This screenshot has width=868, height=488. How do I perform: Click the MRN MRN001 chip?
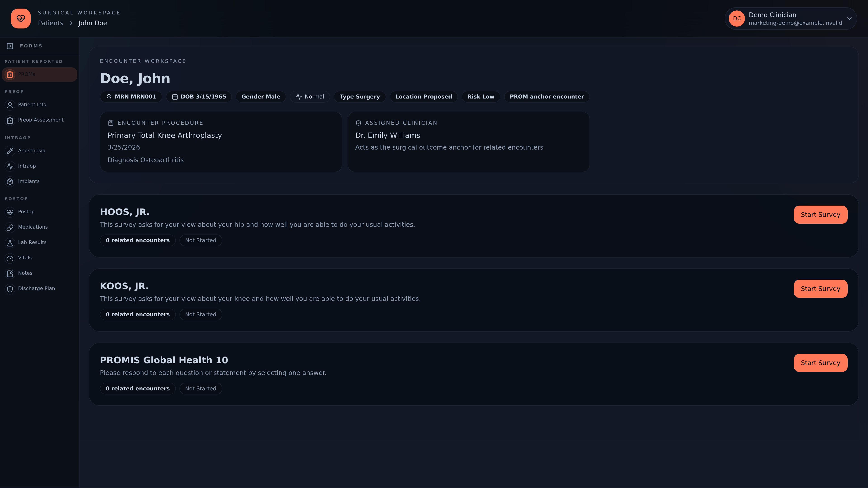(x=131, y=97)
